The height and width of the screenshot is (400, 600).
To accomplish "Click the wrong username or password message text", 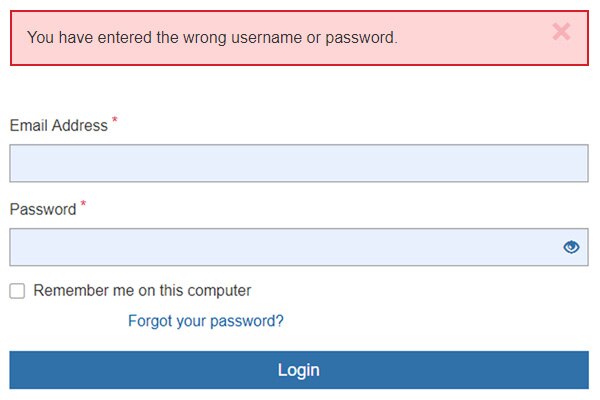I will [212, 38].
